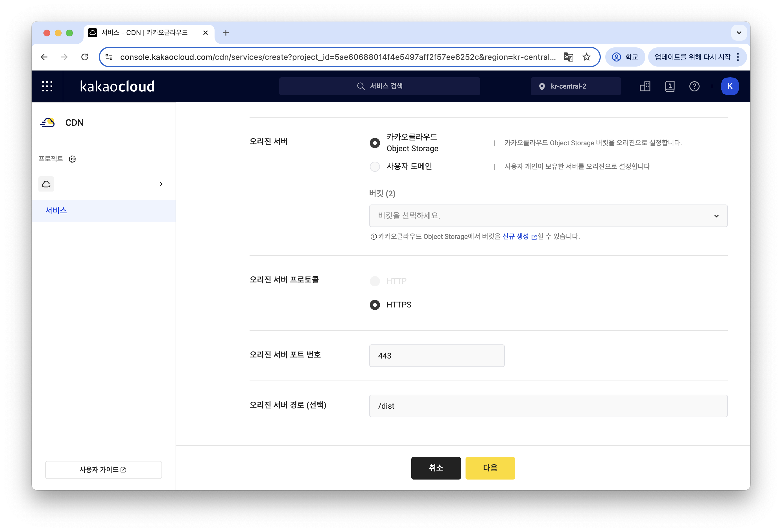Click the location pin icon next to kr-central-2

[542, 86]
